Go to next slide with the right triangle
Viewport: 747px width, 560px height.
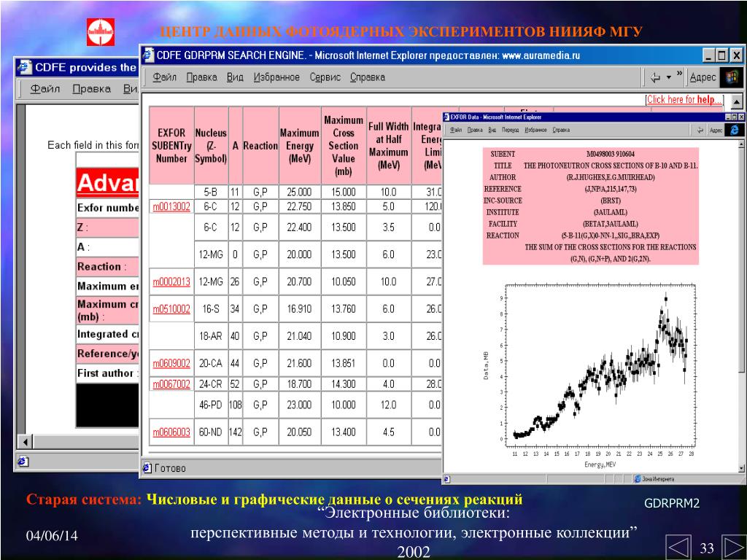click(733, 547)
